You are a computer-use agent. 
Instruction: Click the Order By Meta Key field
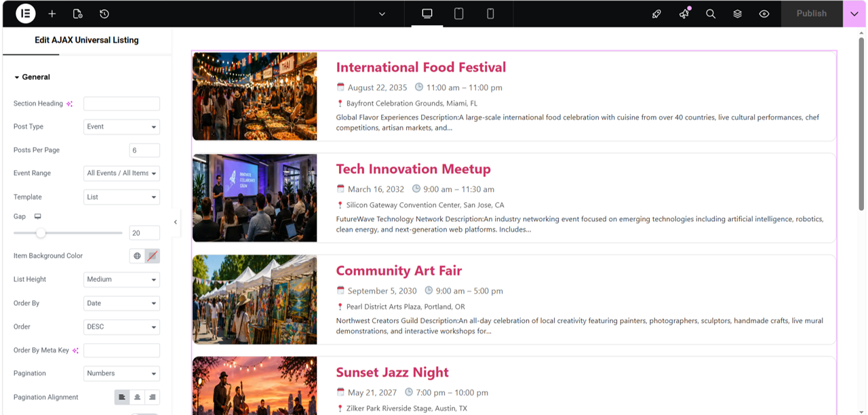pos(122,351)
